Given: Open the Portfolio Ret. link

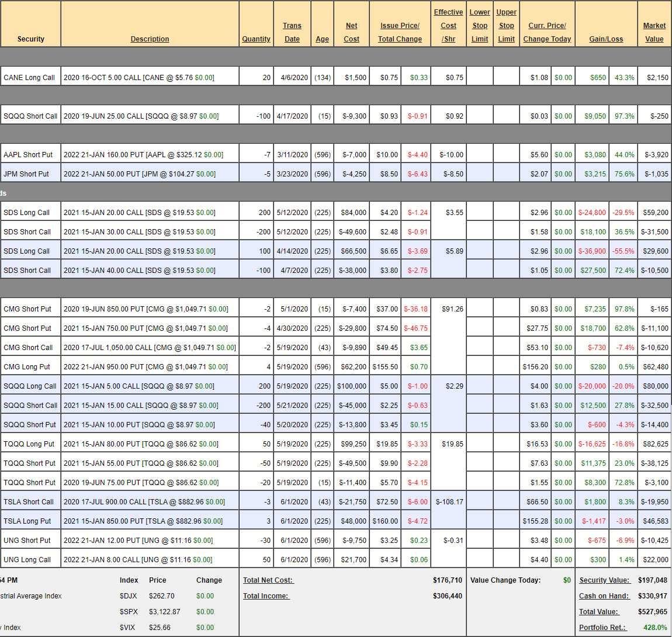Looking at the screenshot, I should pos(602,628).
